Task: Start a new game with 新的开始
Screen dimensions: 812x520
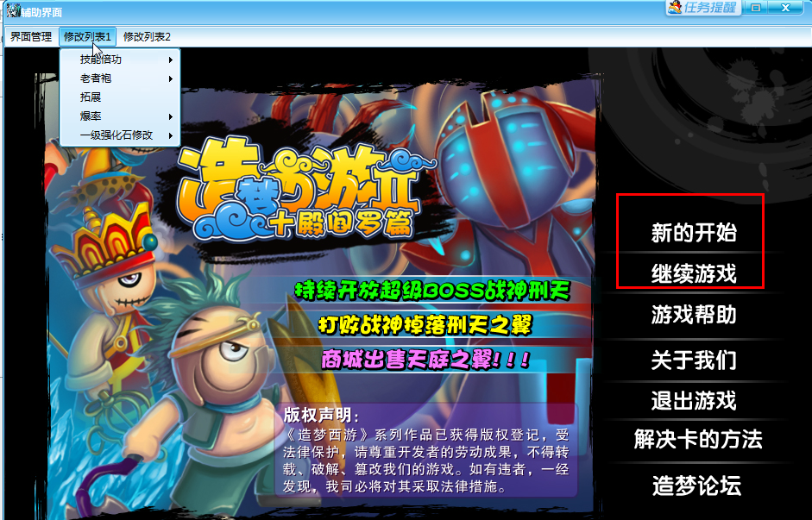Action: coord(694,232)
